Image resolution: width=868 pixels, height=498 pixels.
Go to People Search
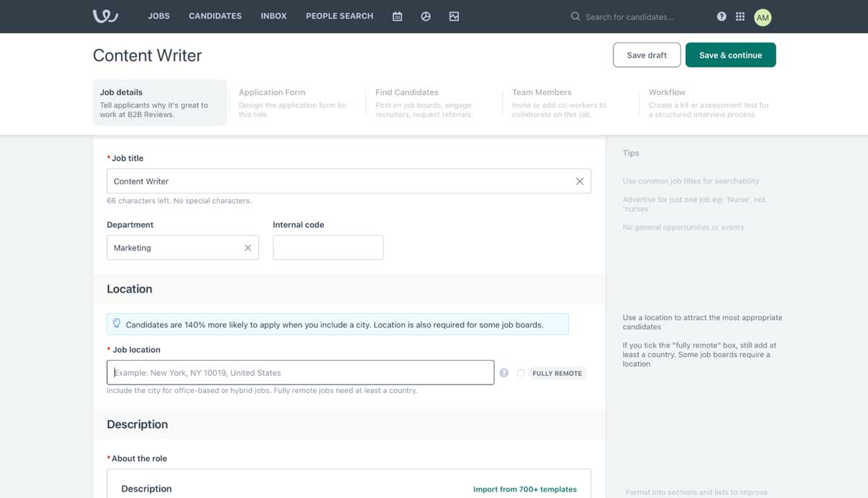[339, 15]
